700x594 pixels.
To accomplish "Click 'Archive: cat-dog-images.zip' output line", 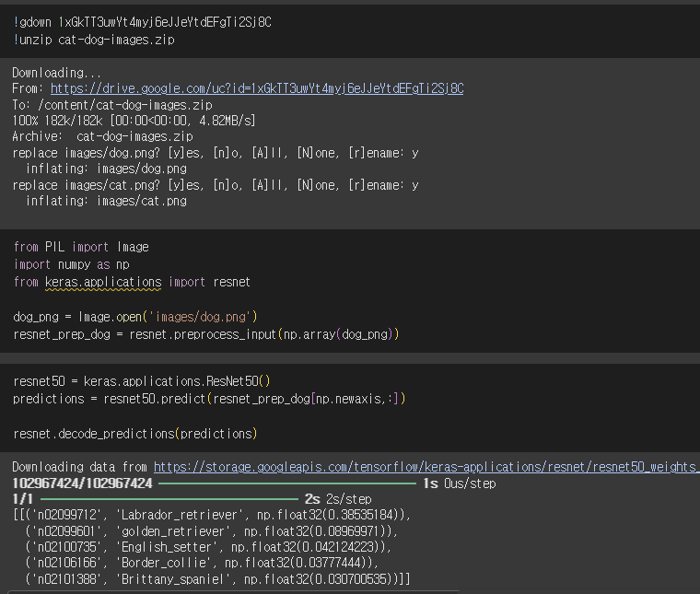I will coord(102,136).
